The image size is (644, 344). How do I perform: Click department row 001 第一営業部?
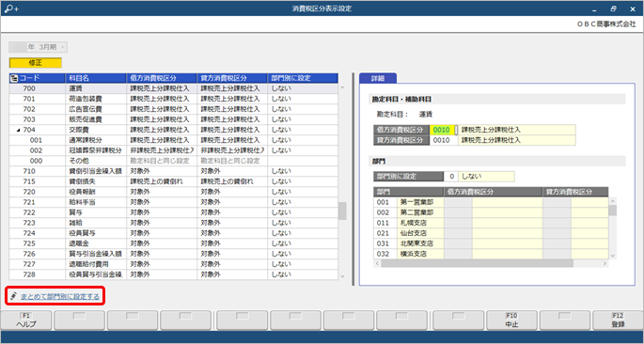[491, 202]
